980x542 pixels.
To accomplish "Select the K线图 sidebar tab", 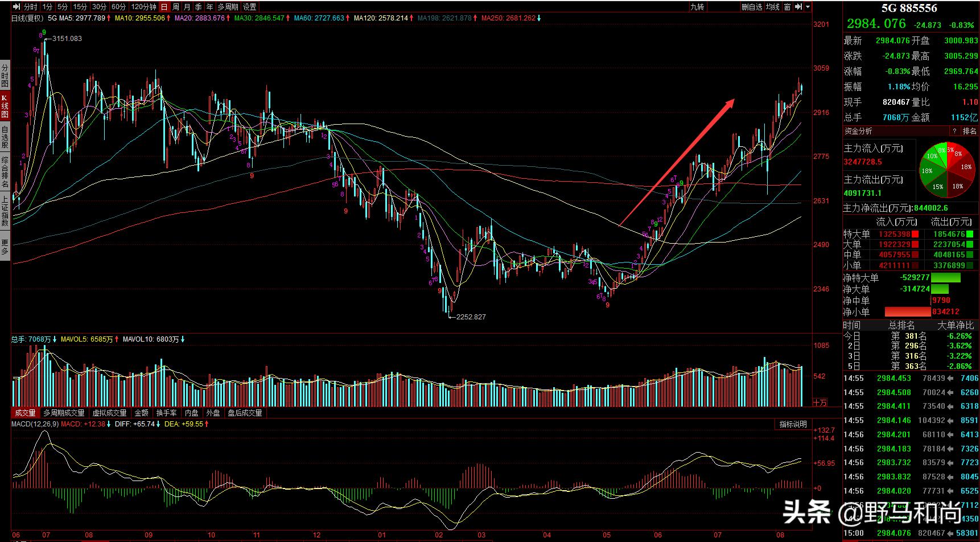I will tap(5, 106).
